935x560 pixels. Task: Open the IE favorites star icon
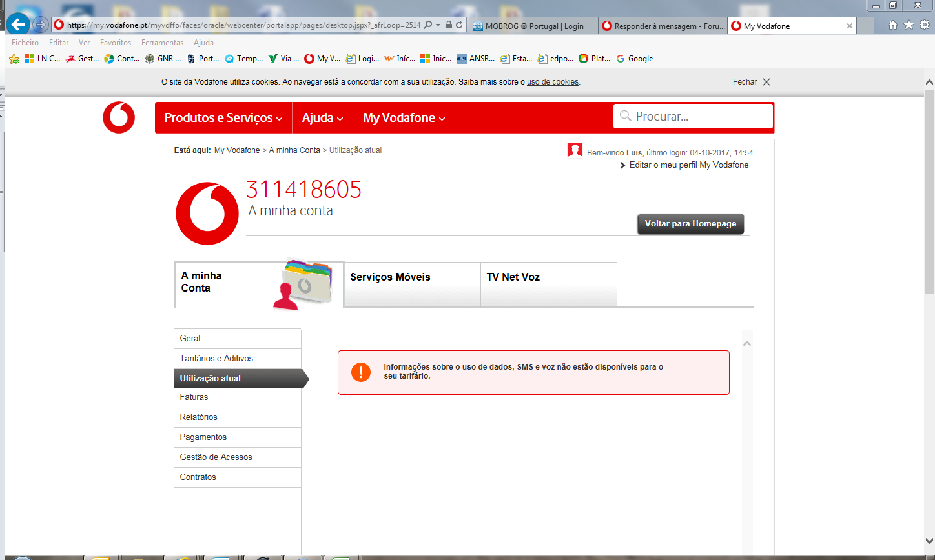point(909,25)
